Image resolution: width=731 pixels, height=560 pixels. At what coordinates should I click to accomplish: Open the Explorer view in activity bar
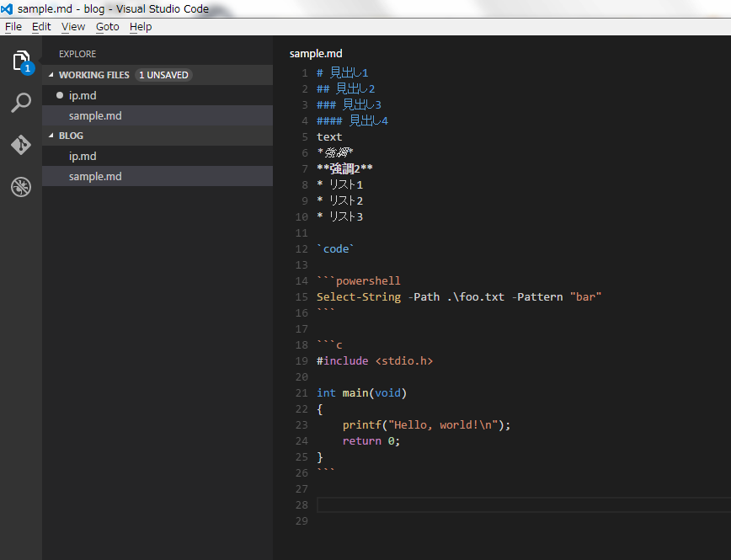coord(20,61)
